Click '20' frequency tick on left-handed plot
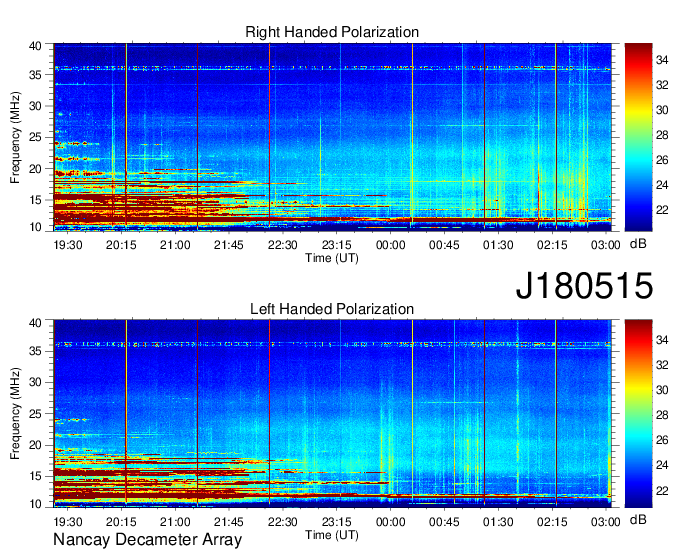680x552 pixels. (35, 445)
